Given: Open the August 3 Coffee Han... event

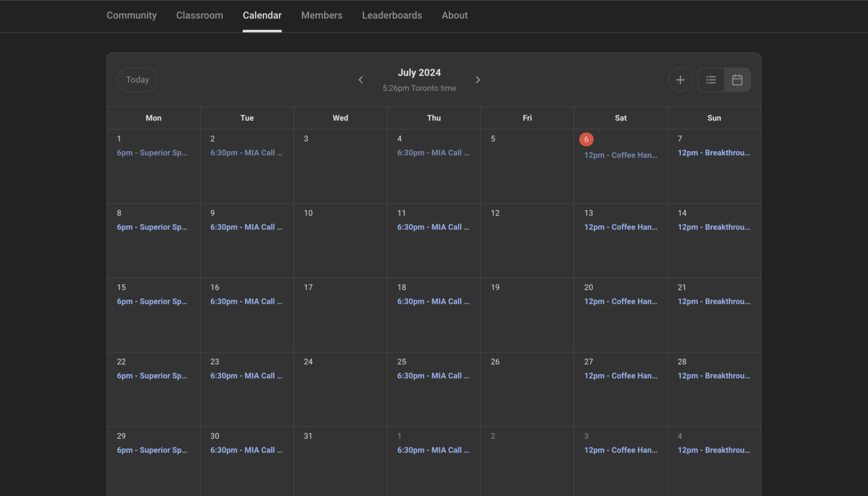Looking at the screenshot, I should [x=621, y=450].
